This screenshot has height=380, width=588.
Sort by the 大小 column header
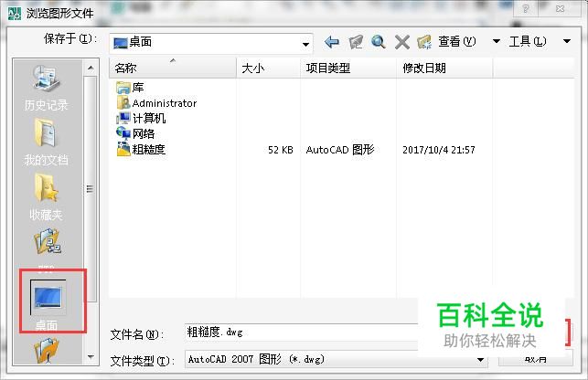[x=269, y=68]
